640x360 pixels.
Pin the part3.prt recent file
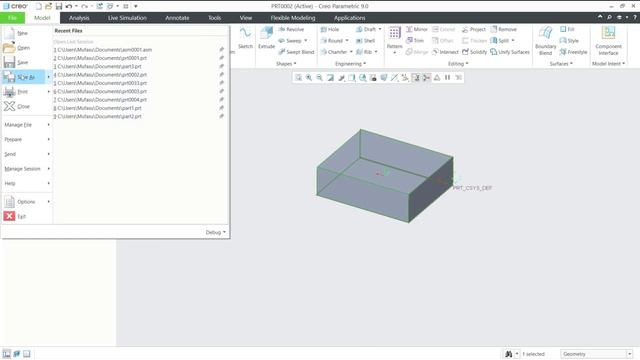[x=221, y=66]
